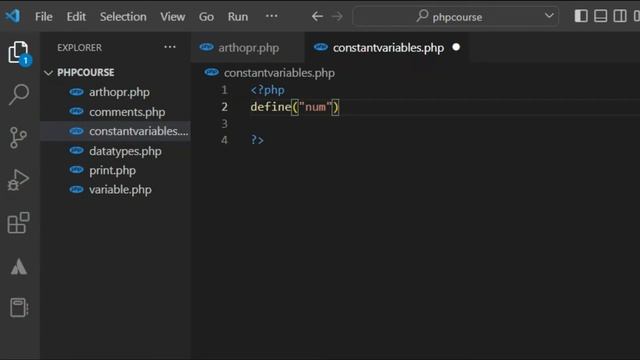The height and width of the screenshot is (360, 640).
Task: Open the Run menu
Action: point(238,17)
